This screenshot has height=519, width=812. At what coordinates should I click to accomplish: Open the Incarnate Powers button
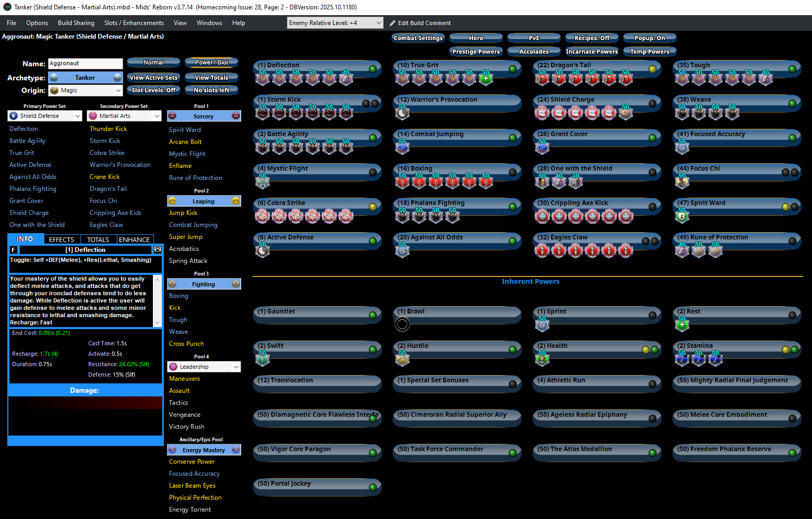pyautogui.click(x=591, y=52)
